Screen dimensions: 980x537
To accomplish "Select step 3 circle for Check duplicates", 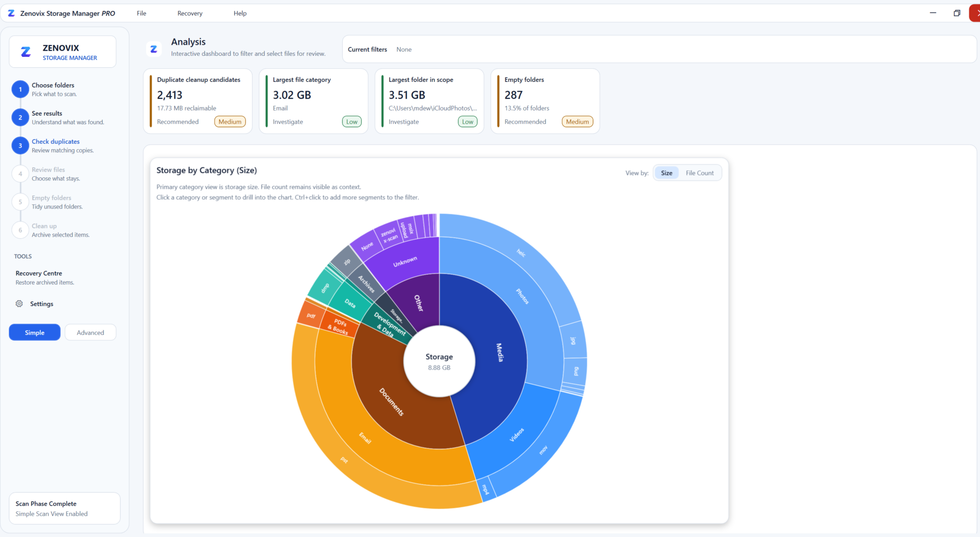I will click(x=20, y=145).
